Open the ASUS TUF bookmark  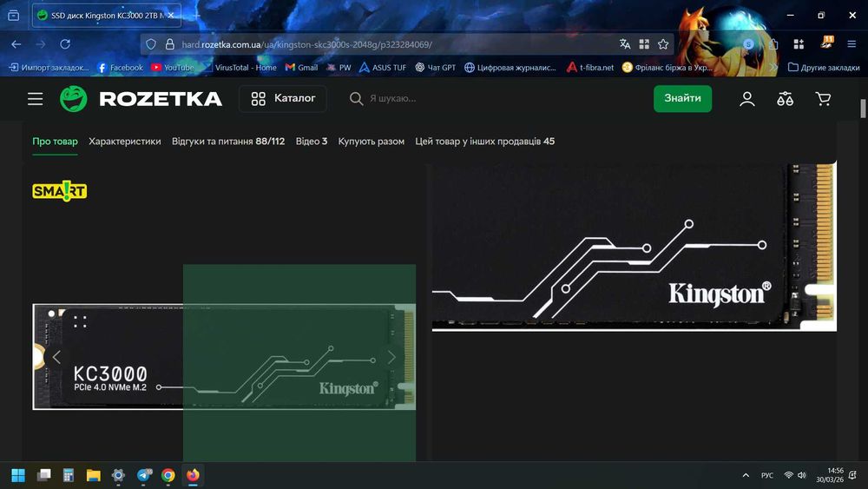tap(383, 68)
